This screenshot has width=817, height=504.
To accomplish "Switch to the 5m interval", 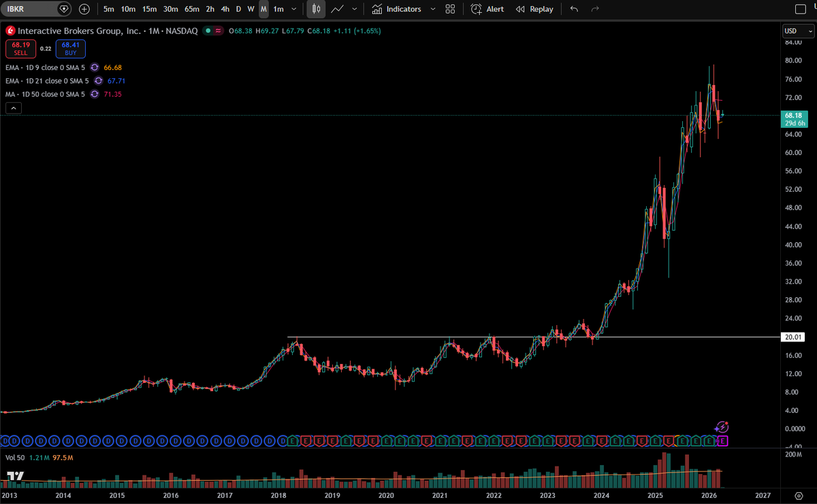I will 109,9.
